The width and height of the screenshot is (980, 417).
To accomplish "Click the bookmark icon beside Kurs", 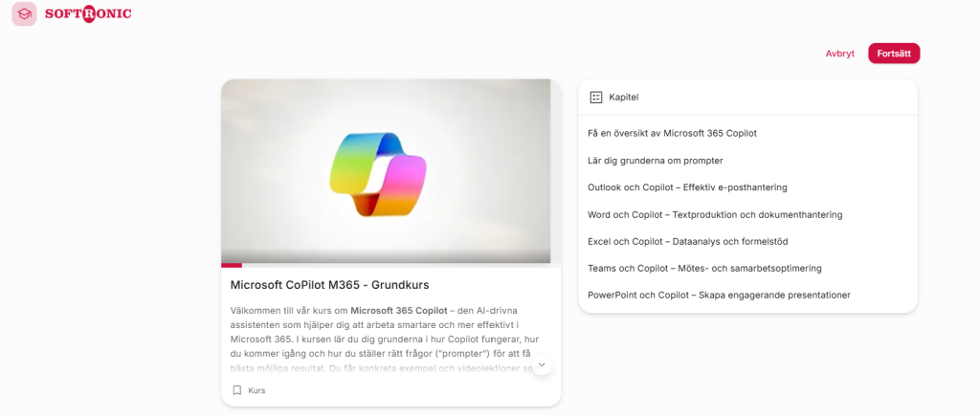I will coord(237,390).
